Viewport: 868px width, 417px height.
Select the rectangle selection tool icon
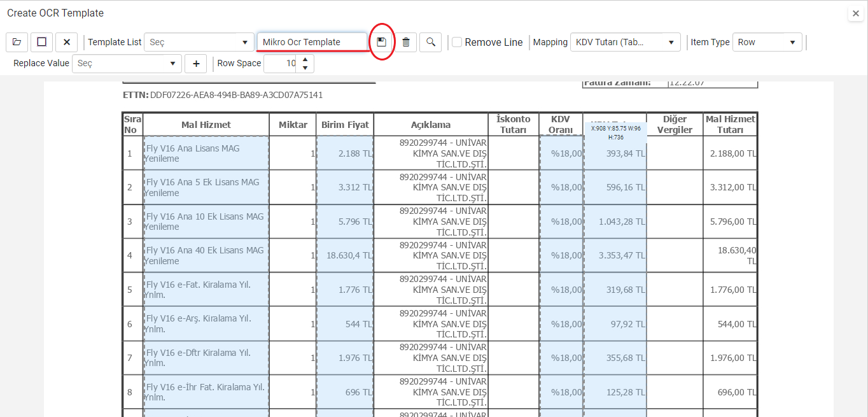click(41, 42)
